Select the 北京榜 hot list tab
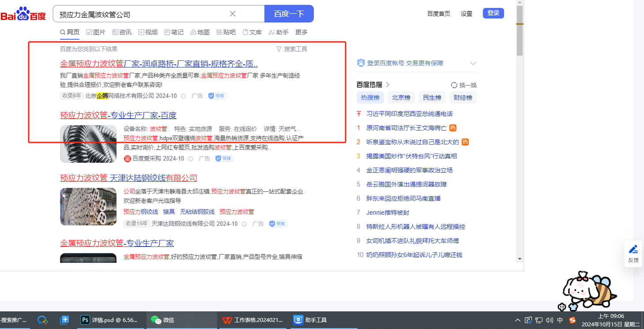This screenshot has width=644, height=329. pos(401,97)
